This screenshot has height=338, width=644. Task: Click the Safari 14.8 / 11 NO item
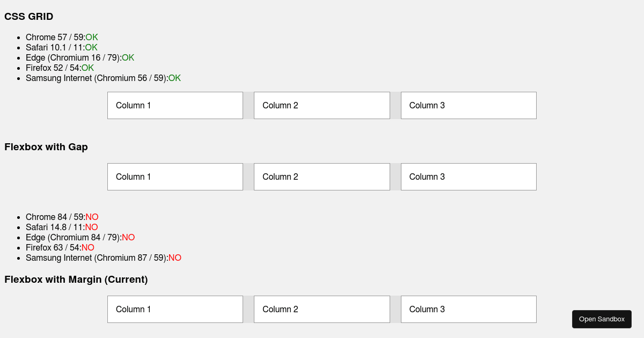62,227
